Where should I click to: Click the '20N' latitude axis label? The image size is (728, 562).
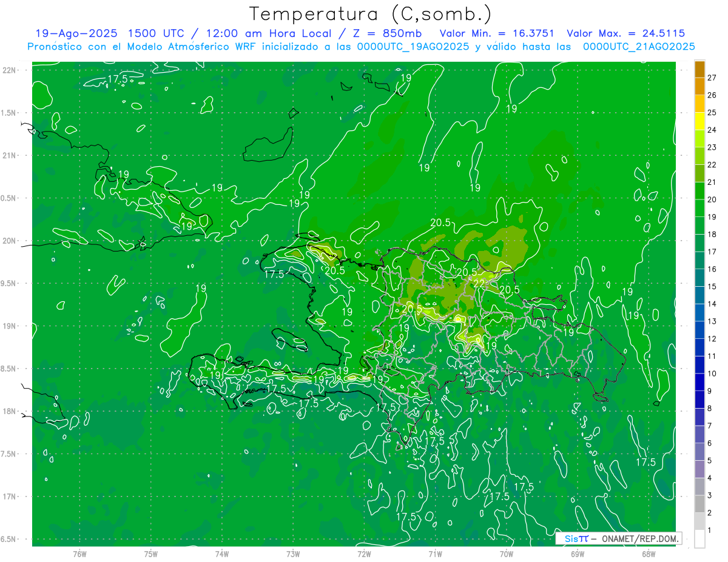[9, 241]
